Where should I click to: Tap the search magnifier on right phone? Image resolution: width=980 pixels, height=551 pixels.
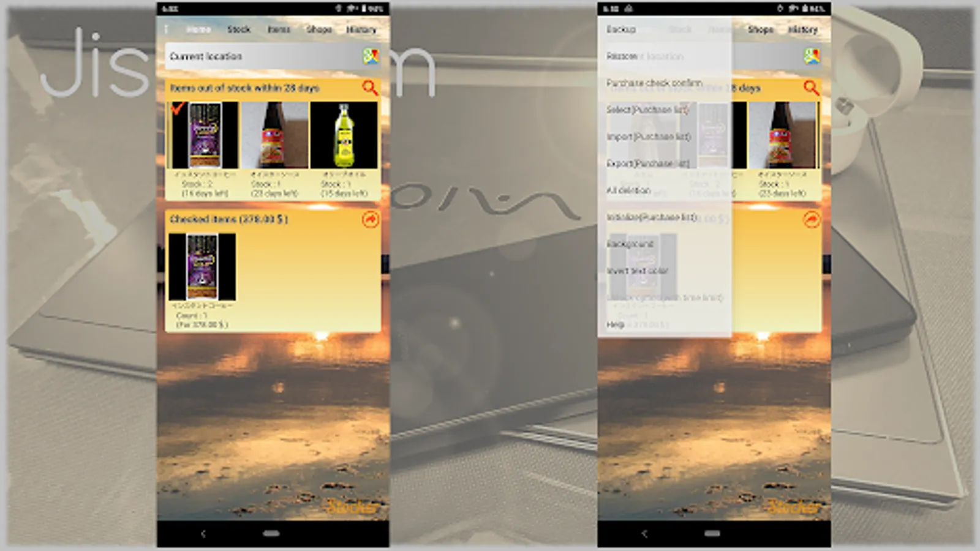[x=812, y=88]
